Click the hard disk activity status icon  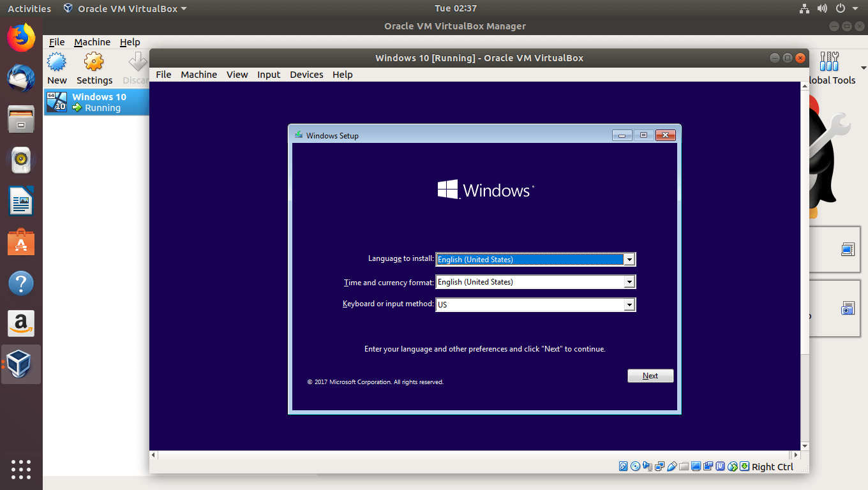click(x=624, y=466)
